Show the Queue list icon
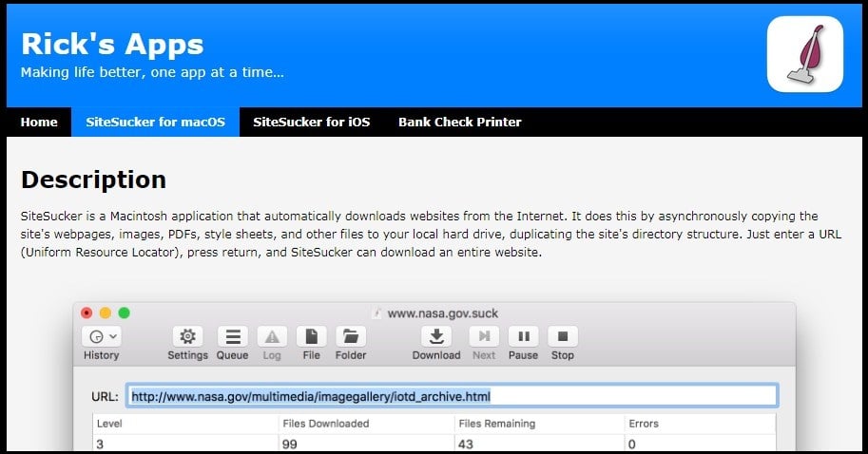The width and height of the screenshot is (868, 454). coord(233,336)
